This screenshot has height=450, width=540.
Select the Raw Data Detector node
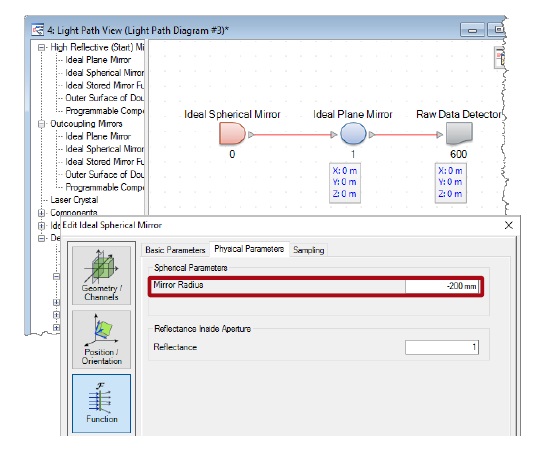point(459,134)
